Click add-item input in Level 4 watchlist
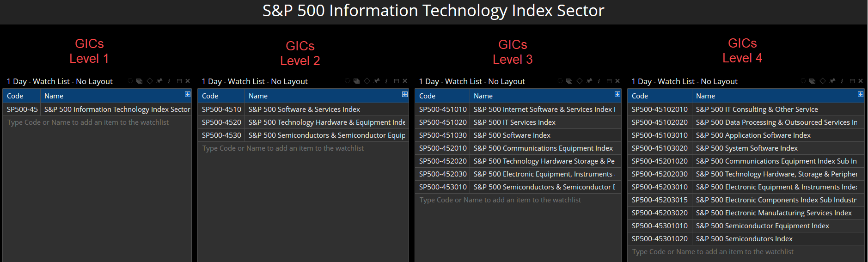The image size is (868, 262). point(746,252)
